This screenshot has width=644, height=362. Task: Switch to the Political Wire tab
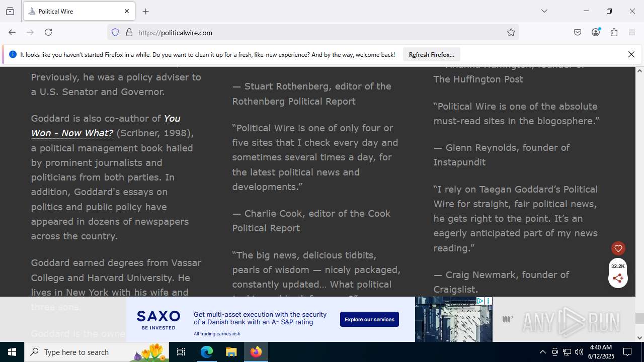(79, 11)
